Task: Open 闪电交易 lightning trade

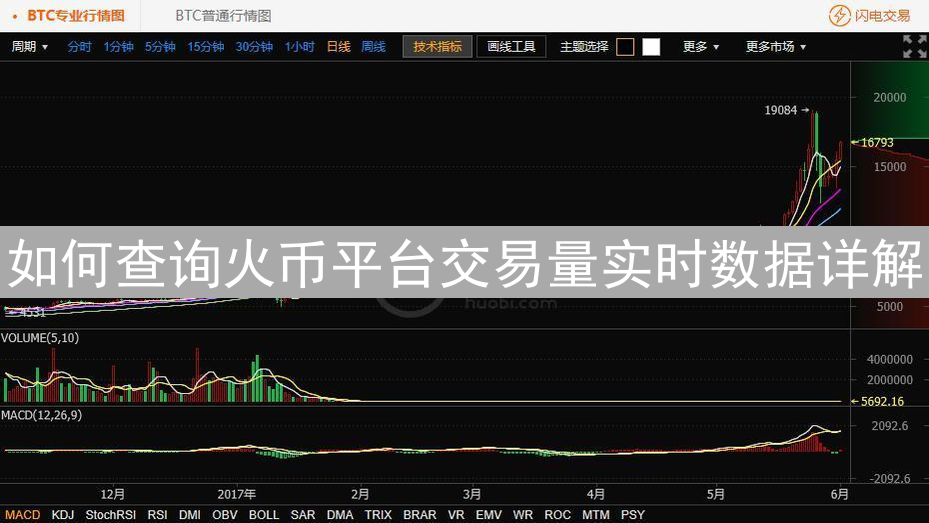Action: click(x=869, y=15)
